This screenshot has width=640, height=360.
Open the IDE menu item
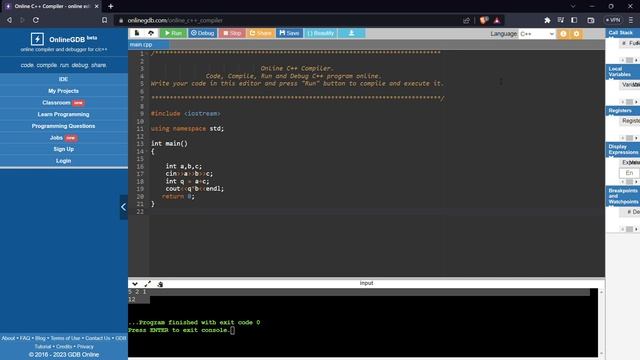point(63,79)
